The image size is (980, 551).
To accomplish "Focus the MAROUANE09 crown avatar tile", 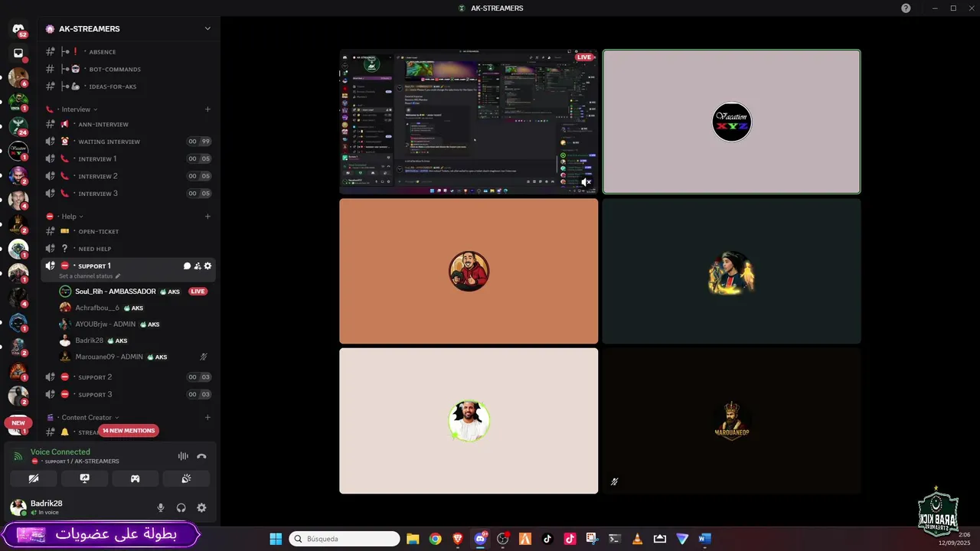I will [x=731, y=421].
